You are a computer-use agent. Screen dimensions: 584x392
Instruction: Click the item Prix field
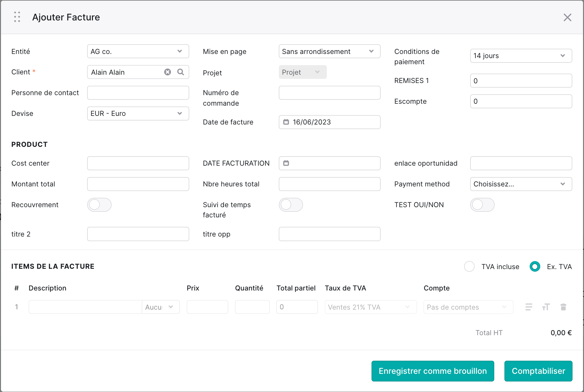(207, 307)
